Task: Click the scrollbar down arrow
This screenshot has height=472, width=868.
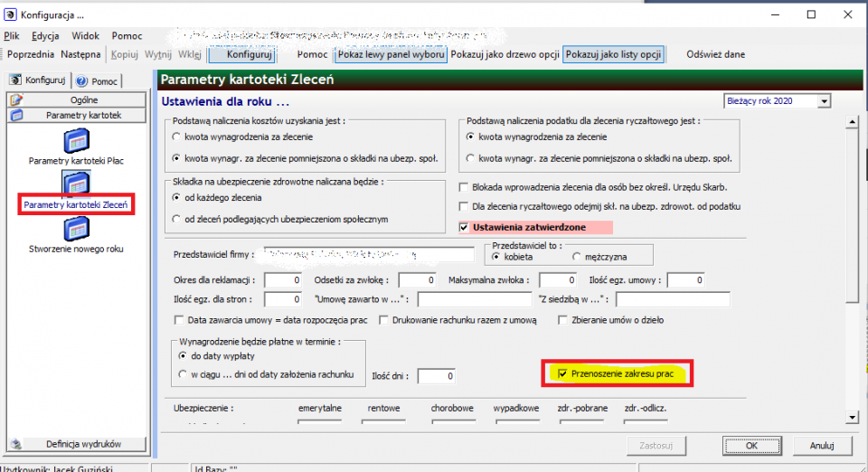Action: click(x=852, y=418)
